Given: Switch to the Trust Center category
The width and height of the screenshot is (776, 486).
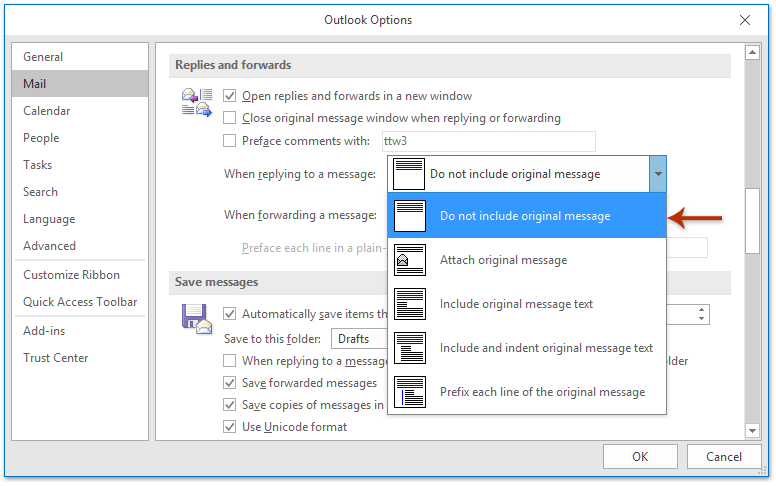Looking at the screenshot, I should coord(56,358).
